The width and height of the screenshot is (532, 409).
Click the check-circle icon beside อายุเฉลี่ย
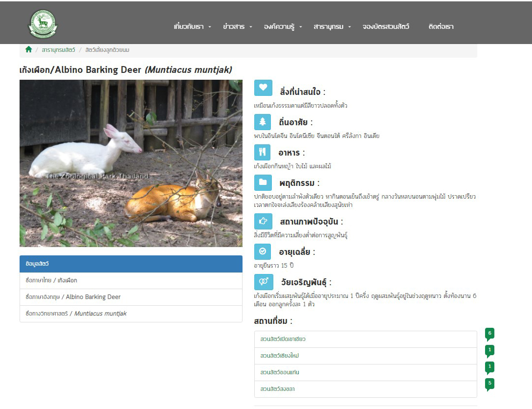click(263, 251)
